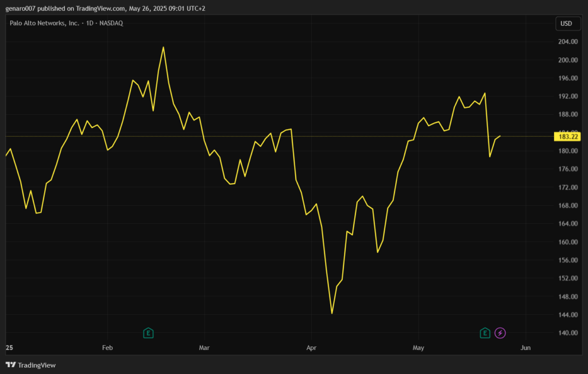The height and width of the screenshot is (374, 588).
Task: Select the Feb label on time axis
Action: click(107, 348)
